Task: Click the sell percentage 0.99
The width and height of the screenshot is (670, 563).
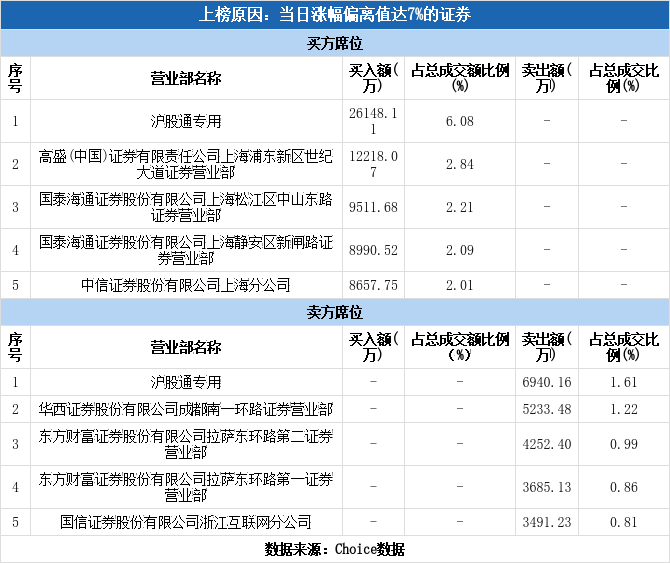Action: (x=623, y=444)
